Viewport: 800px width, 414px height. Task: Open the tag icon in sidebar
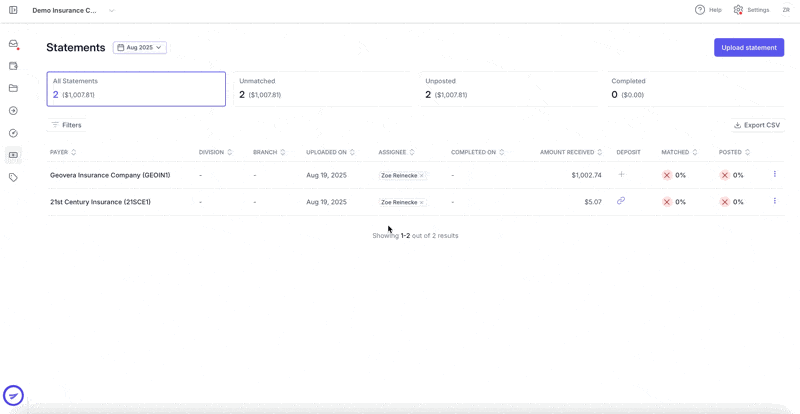13,177
